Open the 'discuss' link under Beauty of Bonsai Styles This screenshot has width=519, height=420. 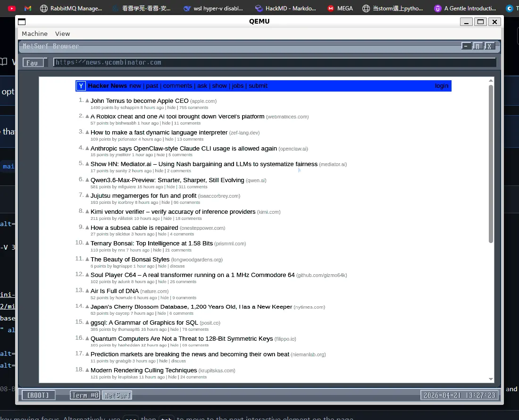click(177, 267)
